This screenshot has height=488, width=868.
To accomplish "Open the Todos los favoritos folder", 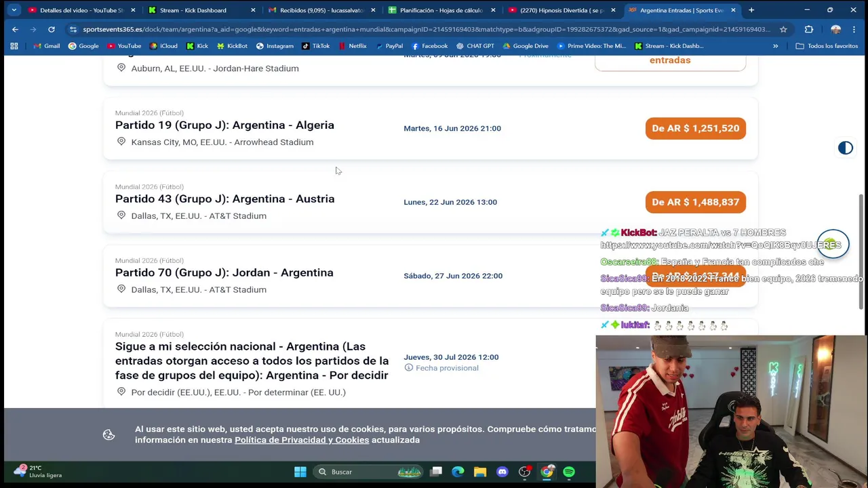I will pyautogui.click(x=827, y=46).
